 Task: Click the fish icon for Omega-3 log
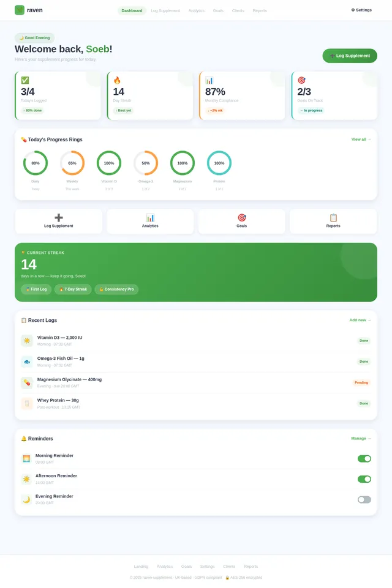click(x=27, y=362)
